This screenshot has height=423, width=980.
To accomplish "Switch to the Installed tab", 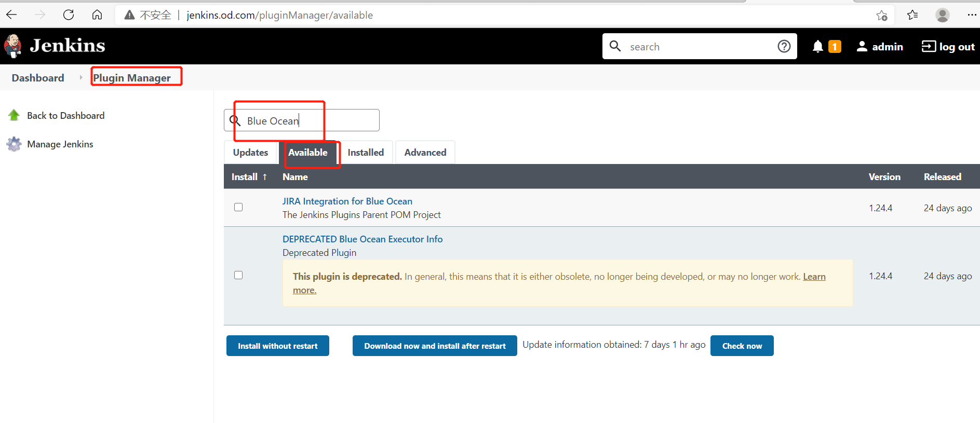I will click(366, 153).
